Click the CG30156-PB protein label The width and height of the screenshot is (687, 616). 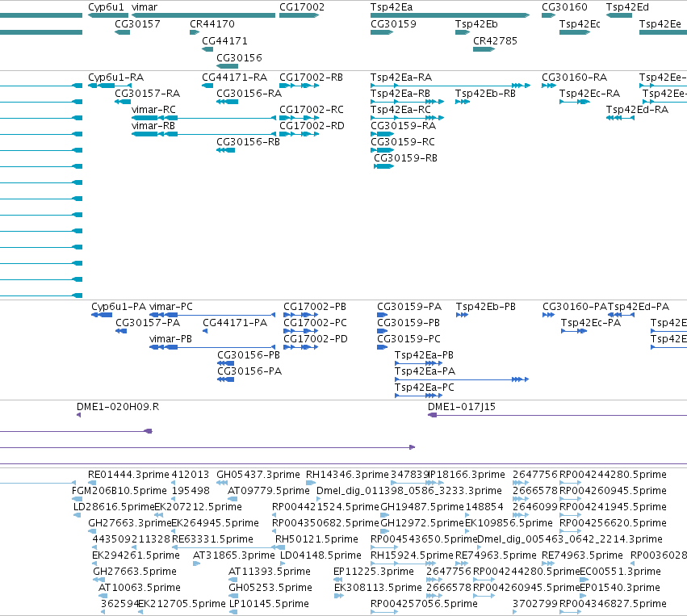pyautogui.click(x=249, y=355)
